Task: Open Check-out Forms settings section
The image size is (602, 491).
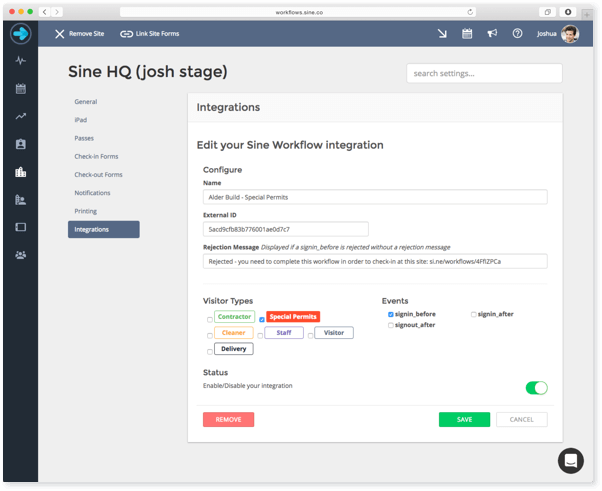Action: point(98,175)
